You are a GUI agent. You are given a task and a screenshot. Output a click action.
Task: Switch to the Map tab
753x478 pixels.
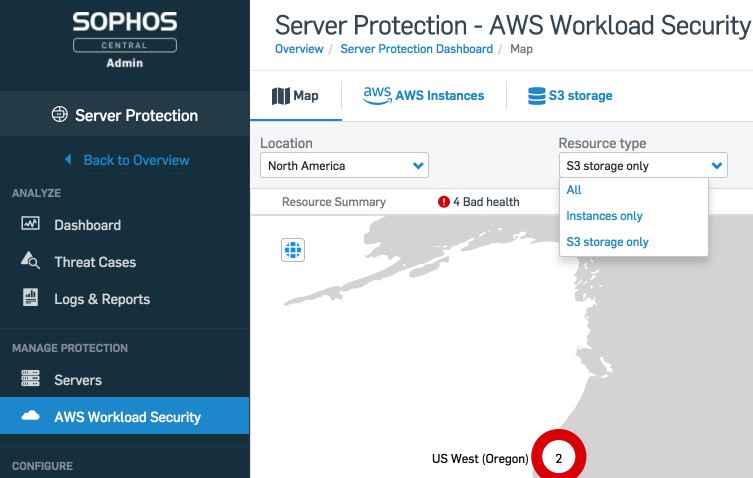tap(295, 96)
